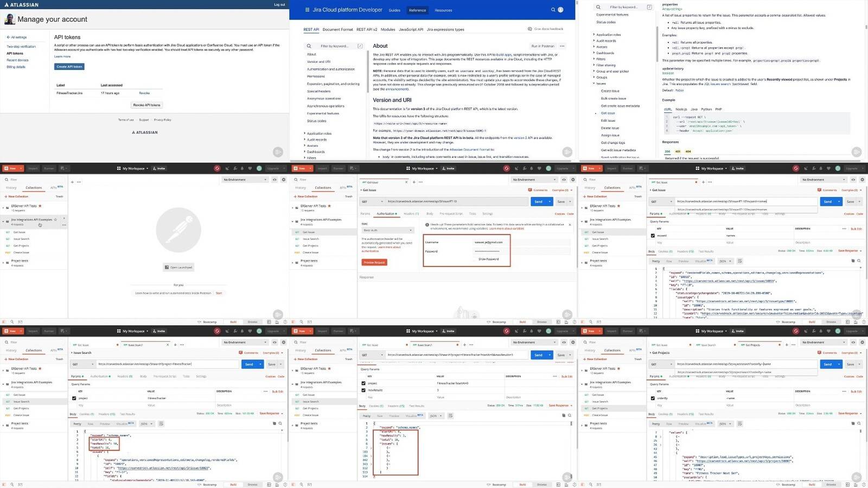Open the console icon in the launchpad panel status bar
Viewport: 868px width, 488px height.
click(x=20, y=322)
